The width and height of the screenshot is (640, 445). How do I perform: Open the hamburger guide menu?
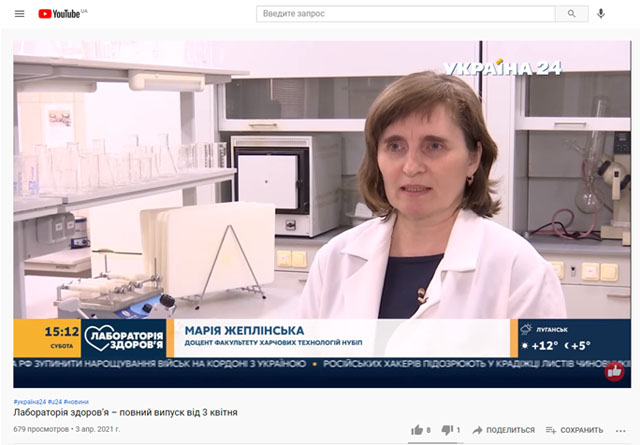click(19, 13)
